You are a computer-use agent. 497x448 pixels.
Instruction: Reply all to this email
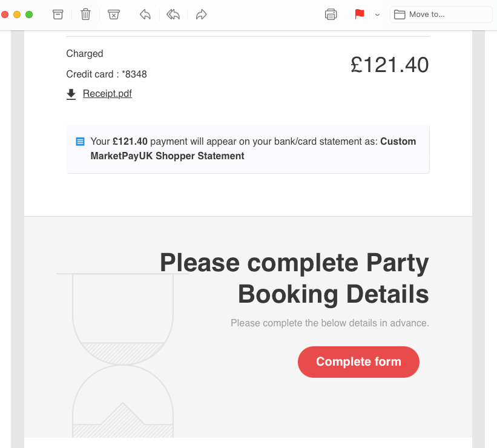tap(173, 15)
